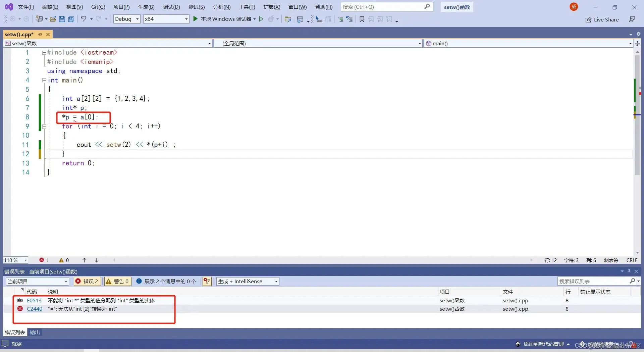644x352 pixels.
Task: Click the Visual Studio logo icon
Action: pyautogui.click(x=9, y=7)
